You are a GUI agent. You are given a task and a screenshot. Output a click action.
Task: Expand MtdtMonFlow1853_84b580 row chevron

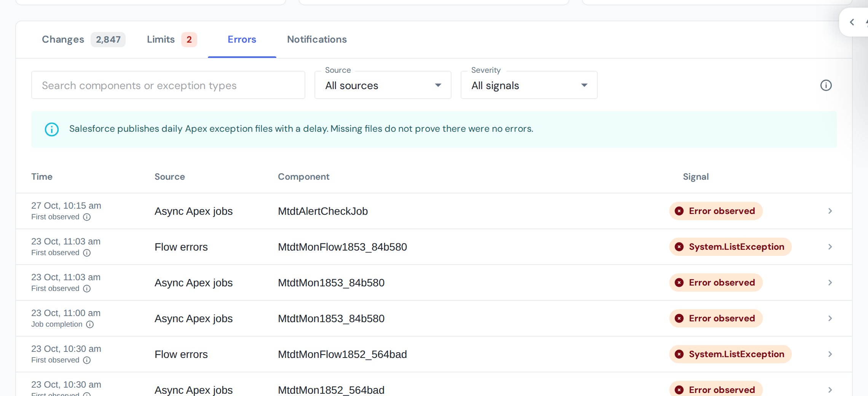[x=830, y=247]
